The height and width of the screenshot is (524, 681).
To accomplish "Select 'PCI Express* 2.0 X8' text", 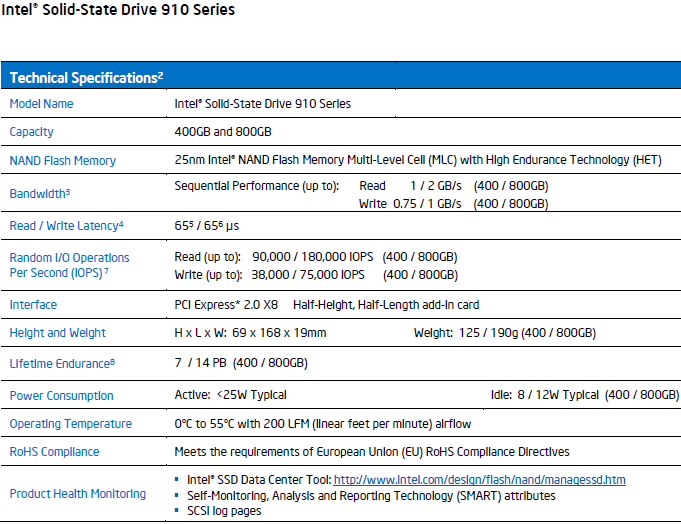I will [x=226, y=305].
